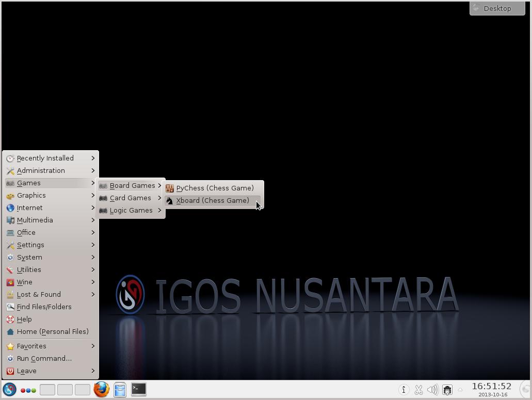
Task: Launch Xboard chess game
Action: [x=212, y=201]
